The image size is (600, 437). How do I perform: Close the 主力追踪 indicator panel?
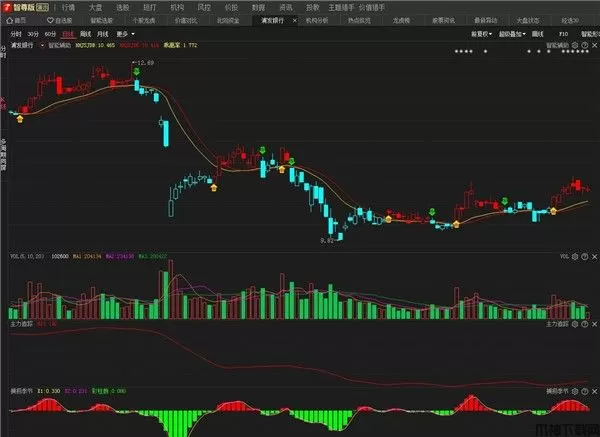point(595,324)
